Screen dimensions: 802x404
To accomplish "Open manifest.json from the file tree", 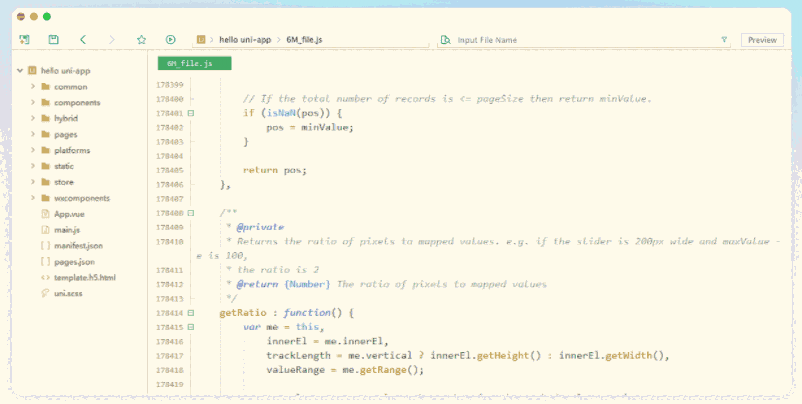I will click(x=78, y=245).
